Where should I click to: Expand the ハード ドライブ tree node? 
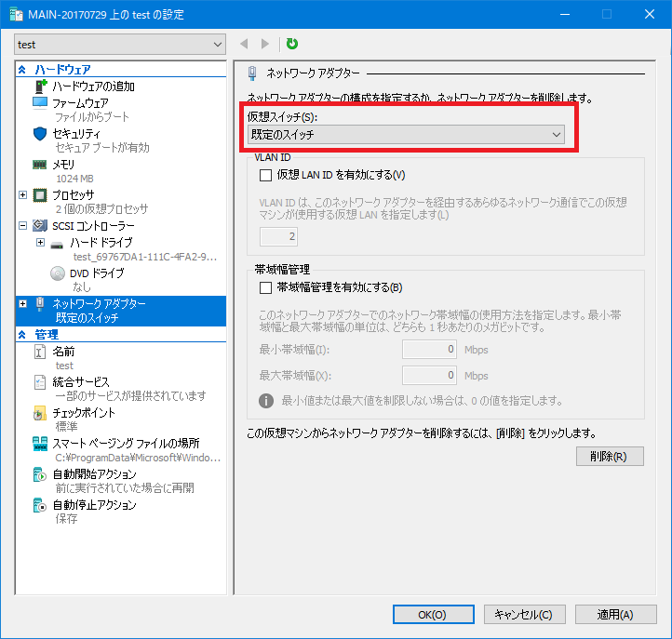pyautogui.click(x=40, y=243)
